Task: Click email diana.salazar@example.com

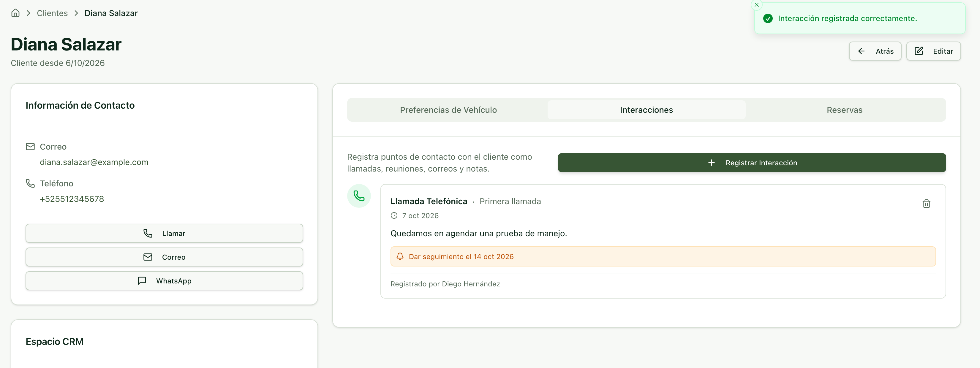Action: (94, 162)
